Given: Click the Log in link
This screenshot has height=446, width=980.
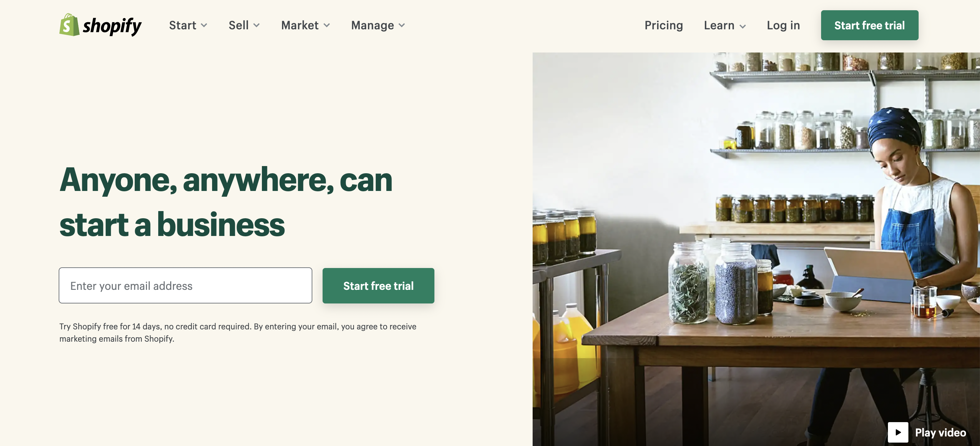Looking at the screenshot, I should tap(783, 25).
